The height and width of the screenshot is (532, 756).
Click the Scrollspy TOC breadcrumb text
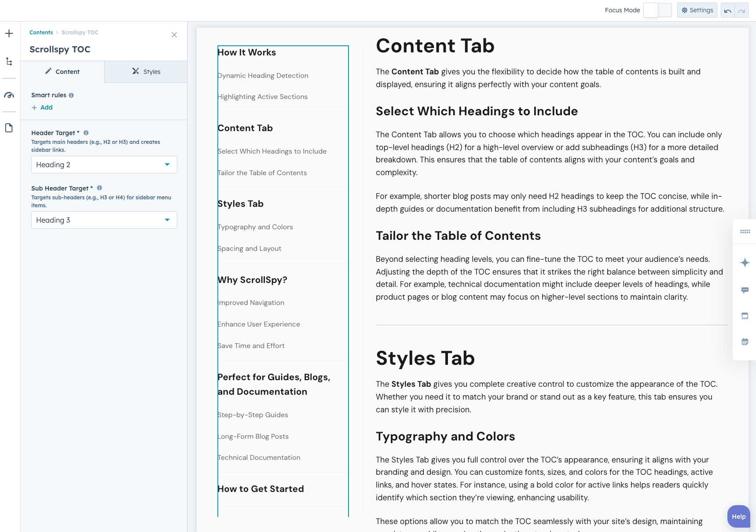tap(80, 33)
